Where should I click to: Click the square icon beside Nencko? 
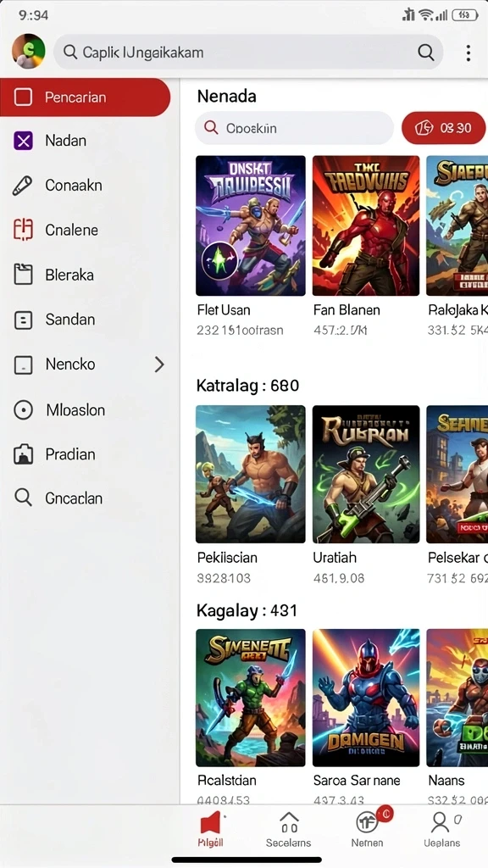[x=23, y=364]
